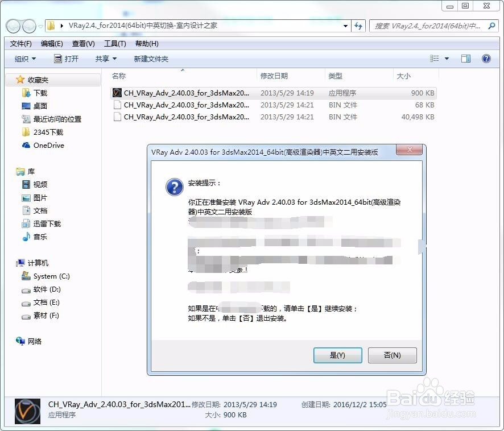Click 新建文件夹 button
504x431 pixels.
151,59
